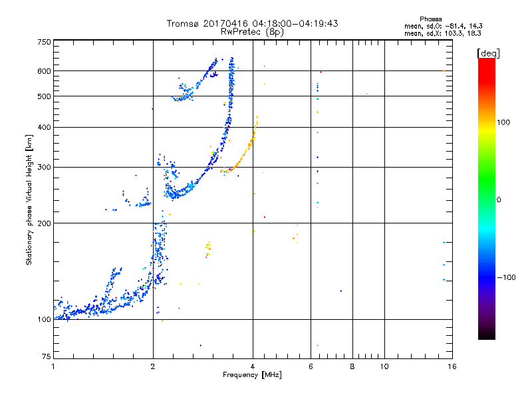Click the orange-yellow point cluster near 3 MHz
The height and width of the screenshot is (399, 532).
pyautogui.click(x=208, y=250)
